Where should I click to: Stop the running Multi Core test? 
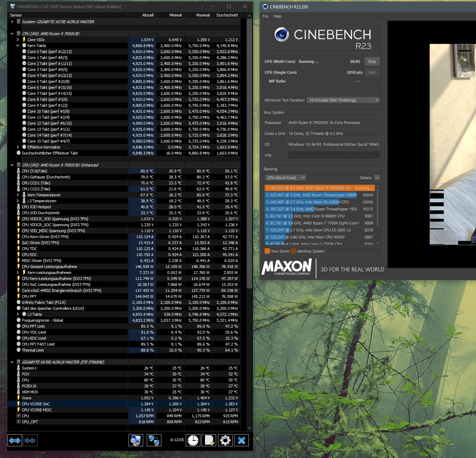pos(372,61)
